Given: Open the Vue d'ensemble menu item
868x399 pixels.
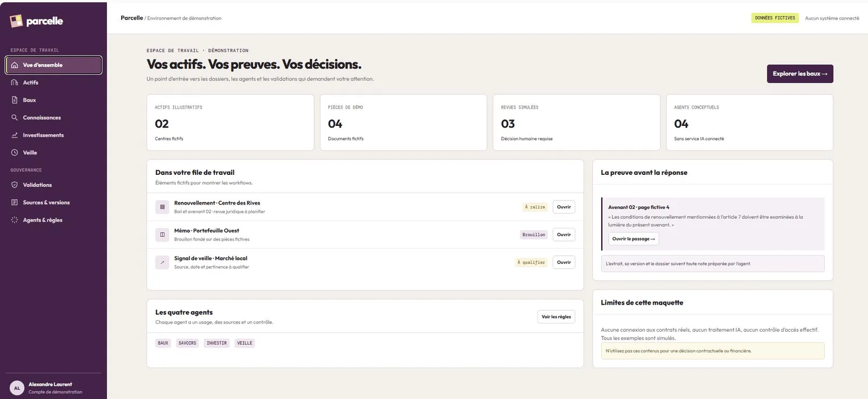Looking at the screenshot, I should point(54,65).
